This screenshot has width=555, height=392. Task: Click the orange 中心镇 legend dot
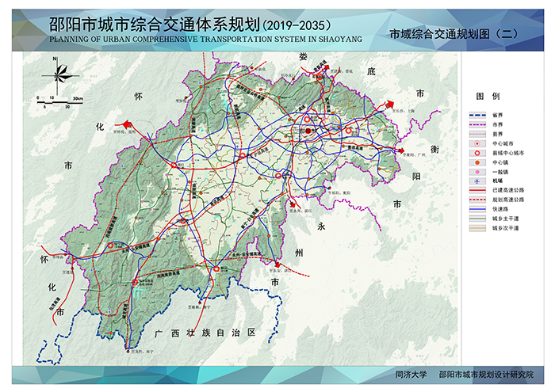(x=476, y=162)
